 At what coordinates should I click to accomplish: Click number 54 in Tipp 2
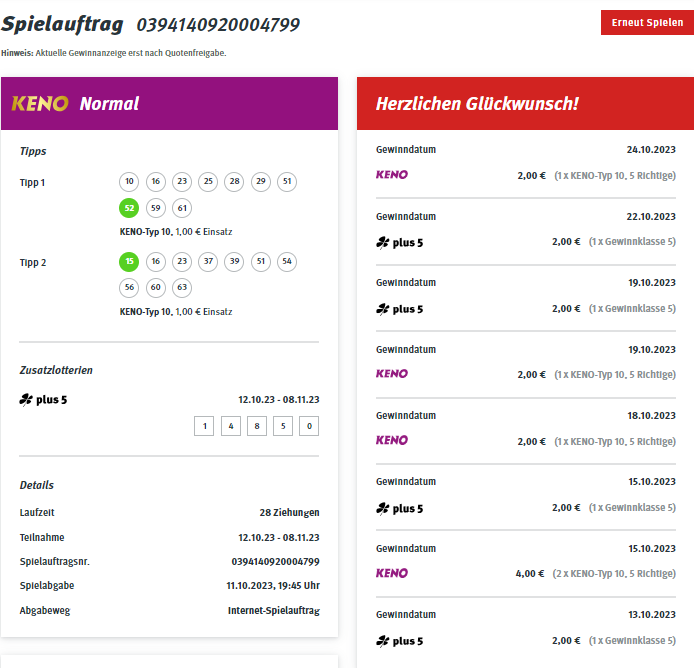pos(287,262)
